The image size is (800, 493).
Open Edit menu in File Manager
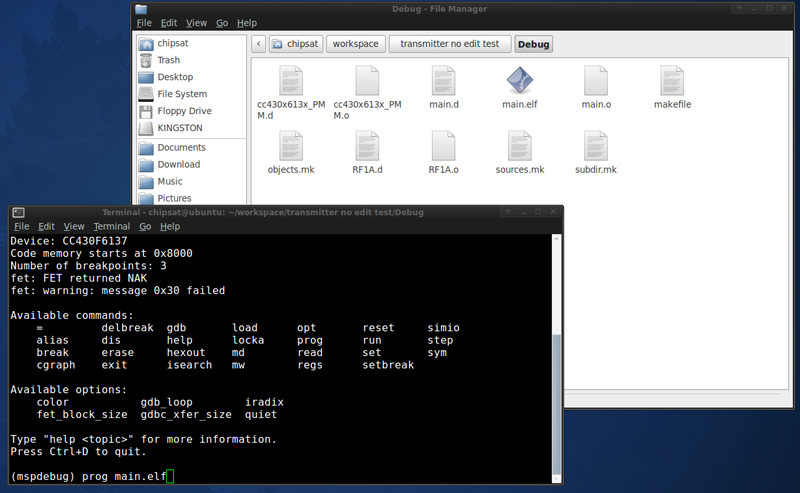[x=169, y=23]
